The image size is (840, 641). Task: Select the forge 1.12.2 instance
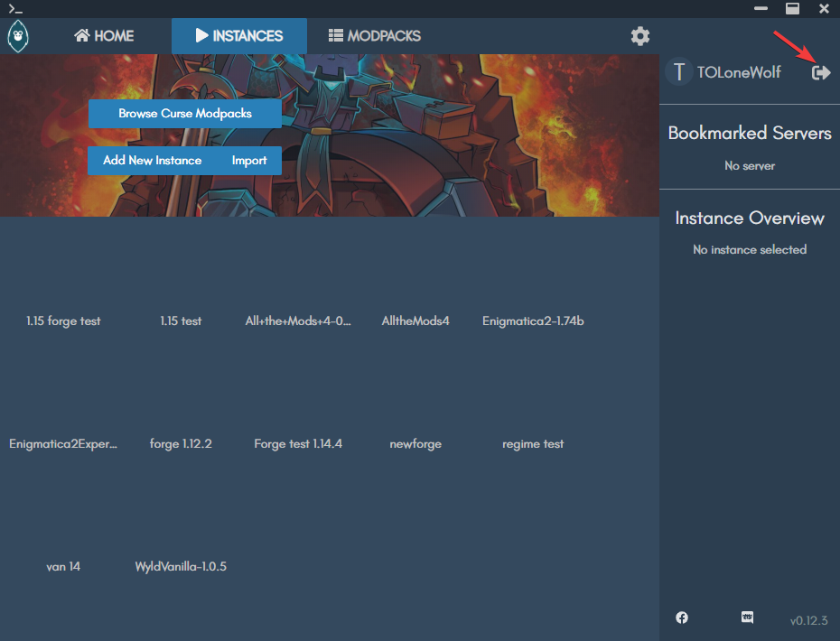click(181, 444)
